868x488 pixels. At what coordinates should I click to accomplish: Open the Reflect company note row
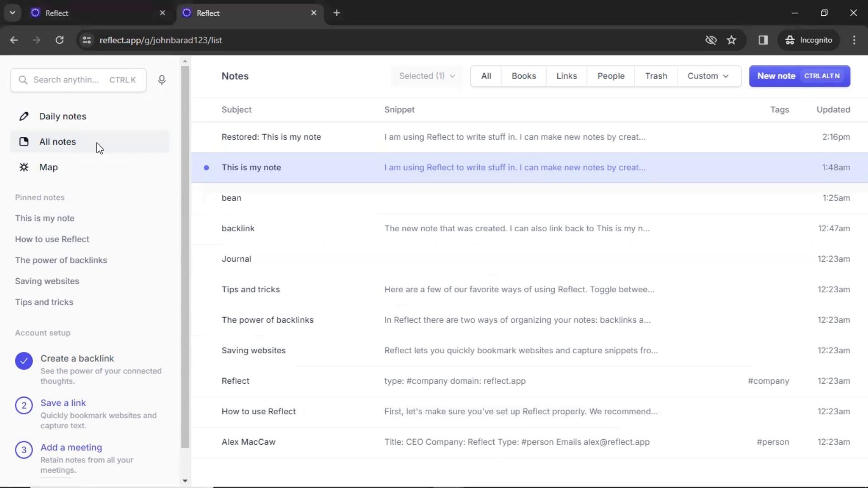529,381
